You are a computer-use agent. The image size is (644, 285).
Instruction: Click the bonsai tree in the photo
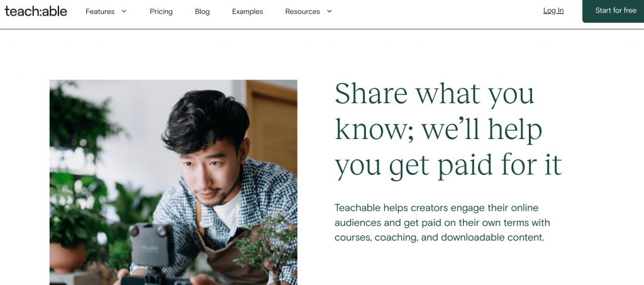(x=267, y=245)
